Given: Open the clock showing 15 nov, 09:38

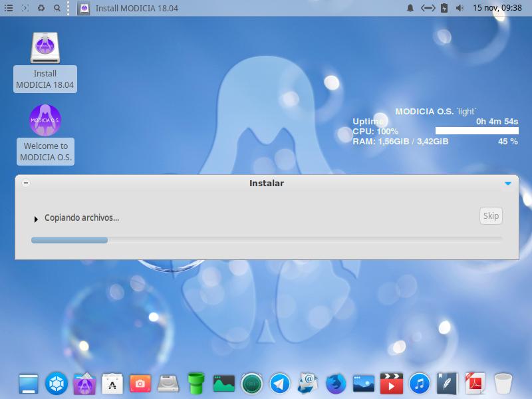Looking at the screenshot, I should [x=497, y=8].
